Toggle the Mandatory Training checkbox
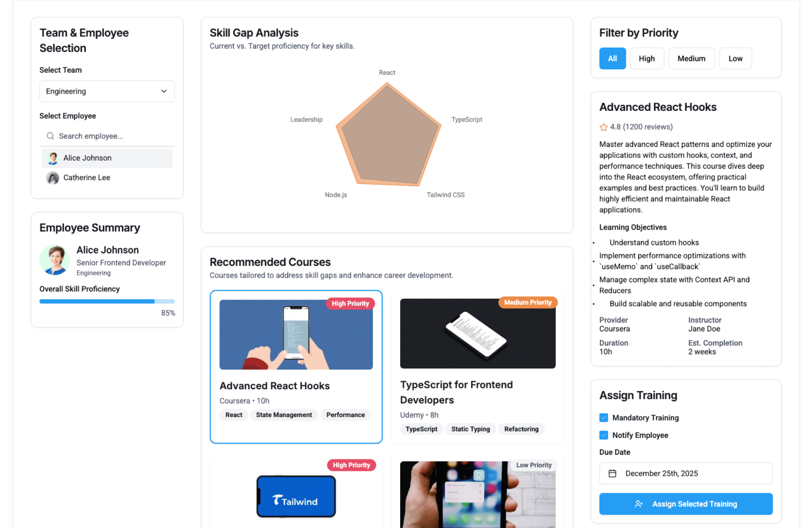Viewport: 812px width, 528px height. [x=604, y=418]
